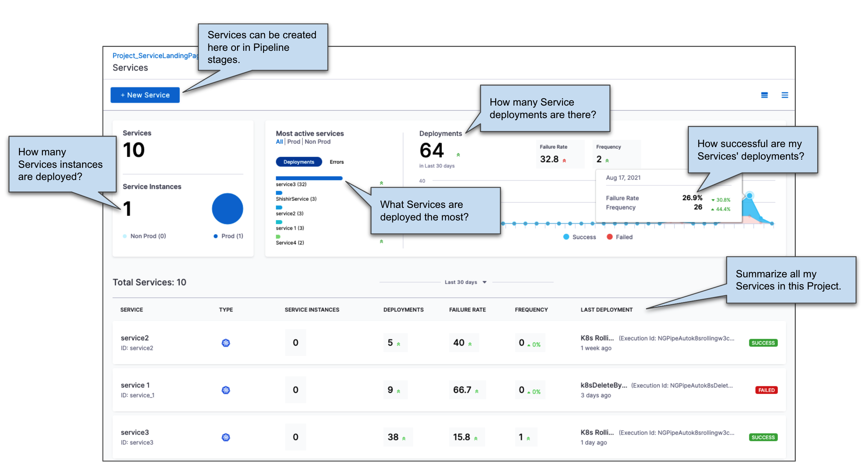Click Kubernetes type icon for service 1
The width and height of the screenshot is (868, 472).
(x=226, y=390)
